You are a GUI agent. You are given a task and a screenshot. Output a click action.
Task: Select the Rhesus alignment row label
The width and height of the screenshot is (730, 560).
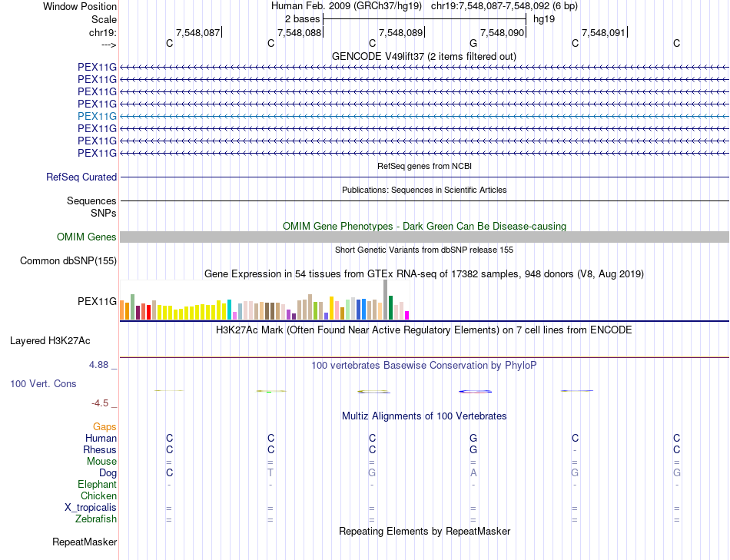[100, 449]
